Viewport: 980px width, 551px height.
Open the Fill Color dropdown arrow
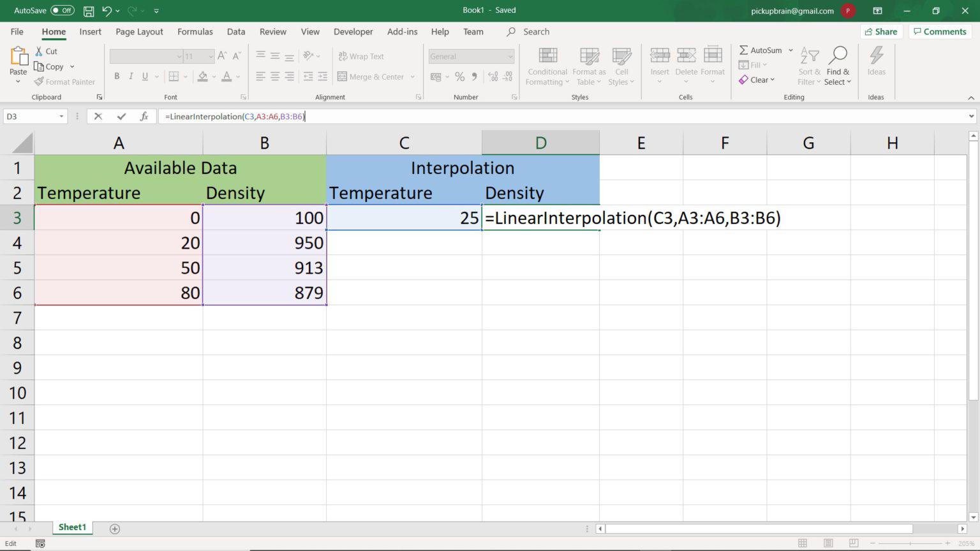[214, 77]
